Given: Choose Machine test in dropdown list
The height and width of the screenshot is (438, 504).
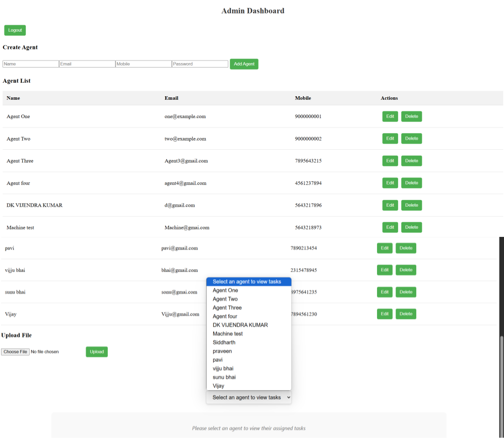Looking at the screenshot, I should click(x=249, y=334).
